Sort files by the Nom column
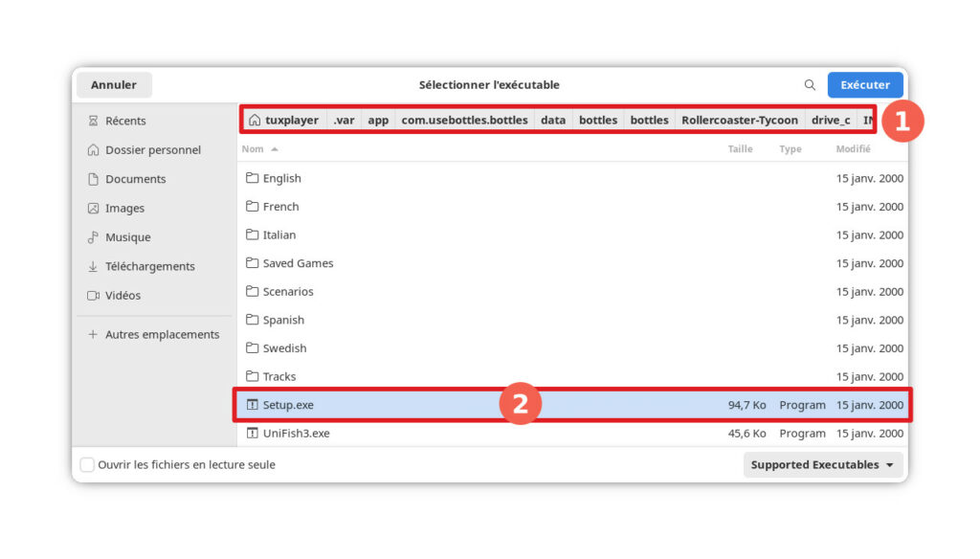Image resolution: width=980 pixels, height=559 pixels. coord(254,149)
